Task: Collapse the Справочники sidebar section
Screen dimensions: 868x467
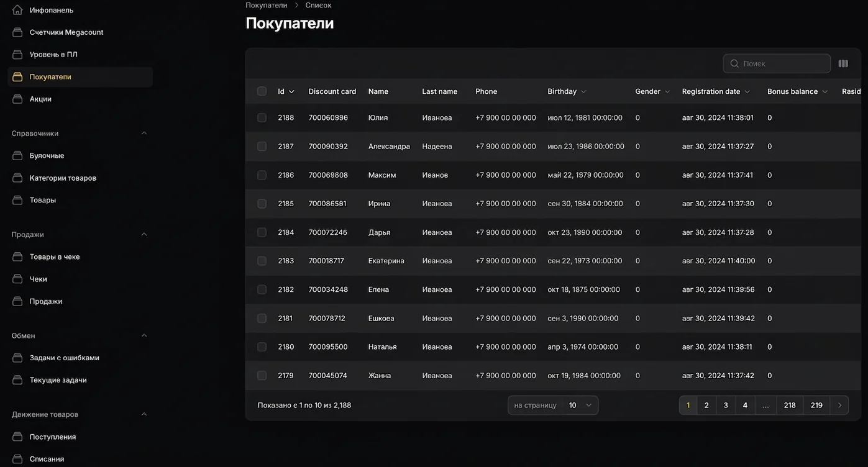Action: click(144, 134)
